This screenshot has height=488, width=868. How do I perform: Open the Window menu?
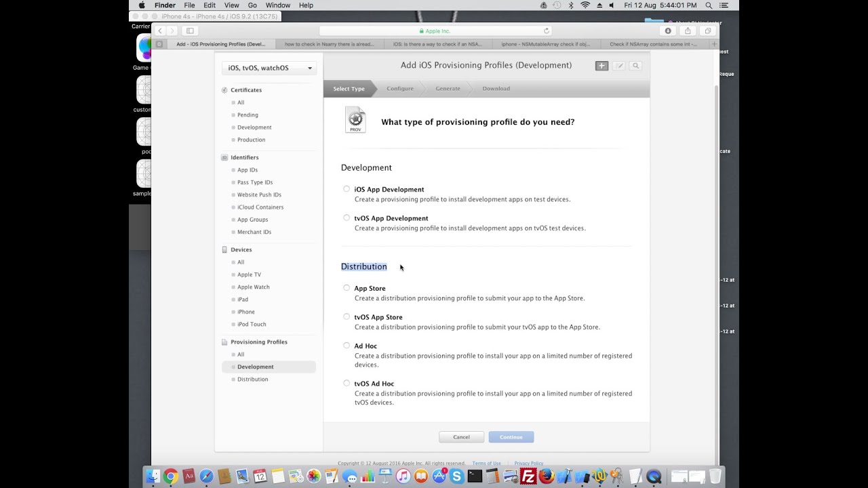coord(278,5)
